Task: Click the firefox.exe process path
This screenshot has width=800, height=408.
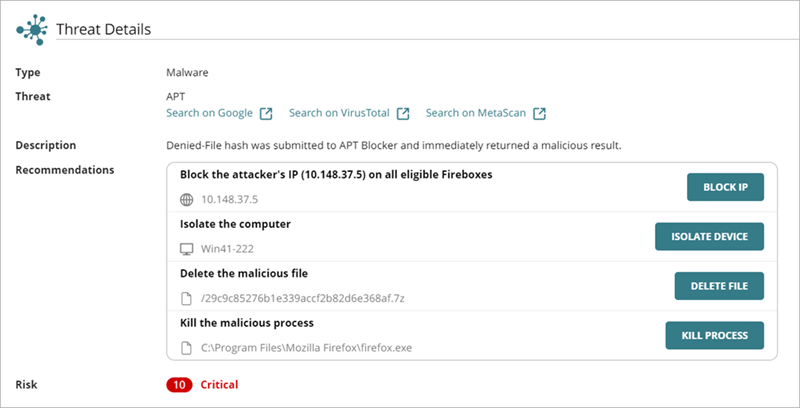Action: [x=306, y=347]
